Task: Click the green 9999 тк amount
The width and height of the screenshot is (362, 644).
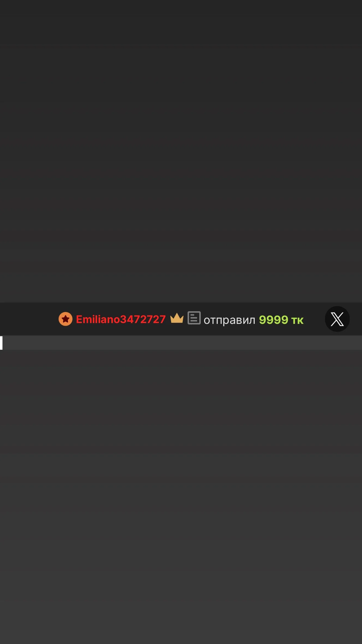Action: coord(281,320)
